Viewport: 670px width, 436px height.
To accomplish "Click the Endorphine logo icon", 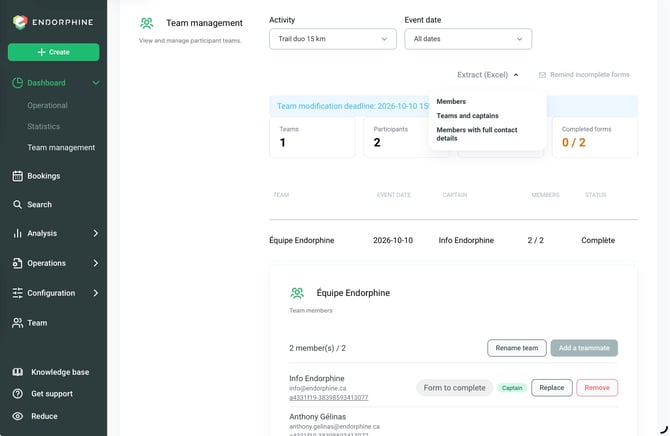I will click(20, 22).
